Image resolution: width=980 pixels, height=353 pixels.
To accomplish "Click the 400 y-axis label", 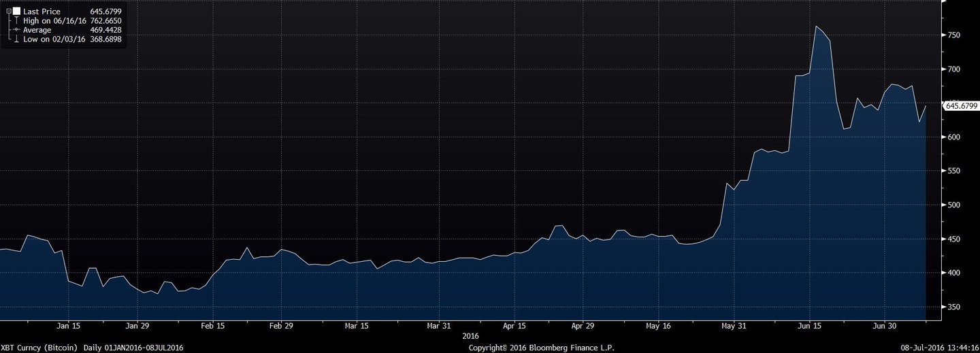I will [x=953, y=273].
